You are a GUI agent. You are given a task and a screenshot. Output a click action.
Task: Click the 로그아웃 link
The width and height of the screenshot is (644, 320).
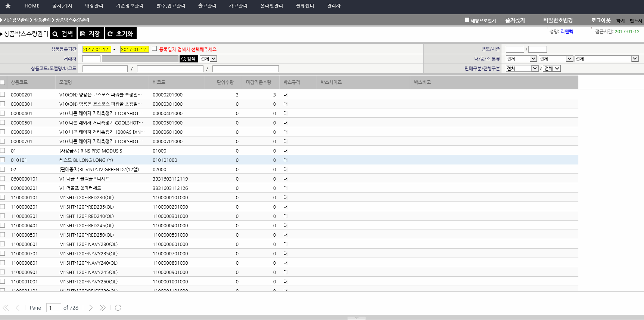(600, 20)
